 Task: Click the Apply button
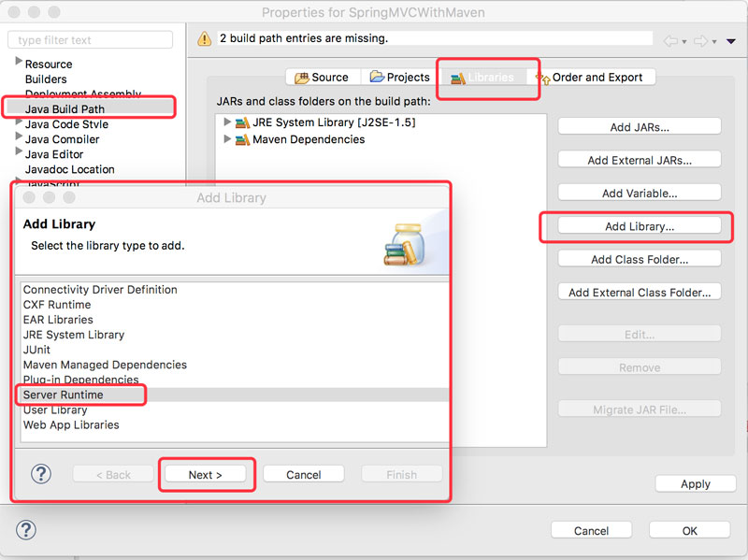click(x=695, y=483)
